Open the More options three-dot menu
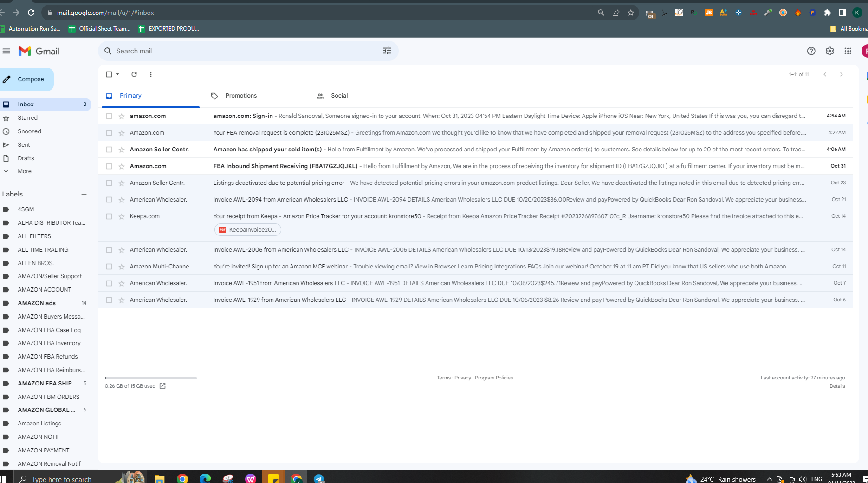This screenshot has width=868, height=483. 151,74
